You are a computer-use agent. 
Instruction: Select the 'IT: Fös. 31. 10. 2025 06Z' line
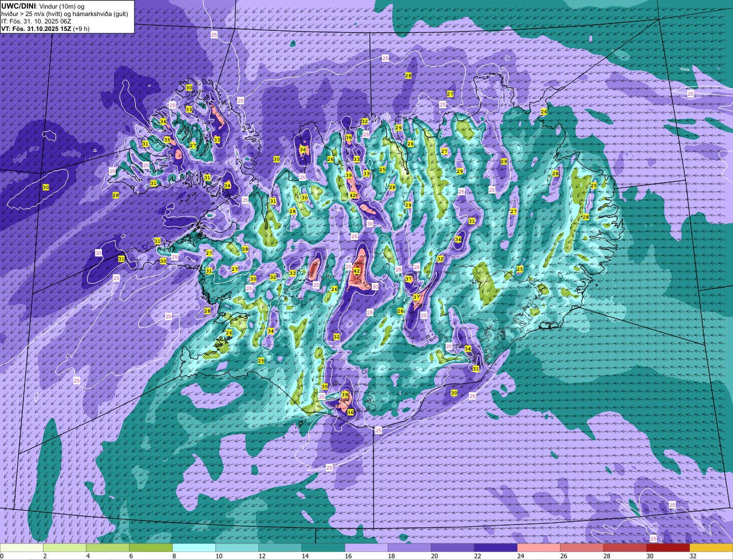click(x=36, y=21)
